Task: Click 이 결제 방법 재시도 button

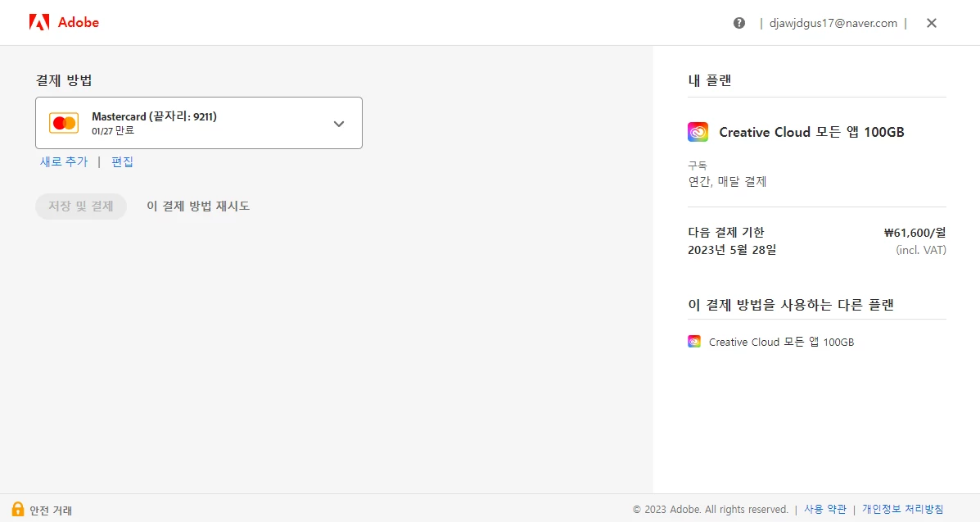Action: 198,206
